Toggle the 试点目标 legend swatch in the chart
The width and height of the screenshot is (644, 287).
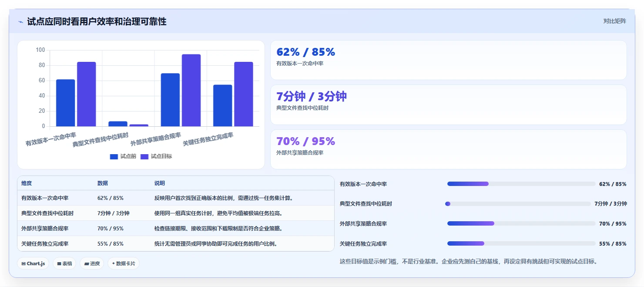144,156
